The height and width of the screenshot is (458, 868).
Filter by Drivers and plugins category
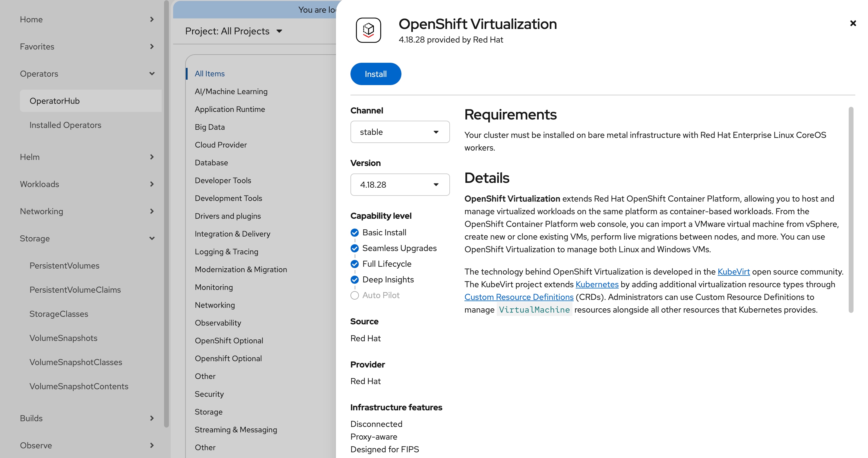click(228, 216)
